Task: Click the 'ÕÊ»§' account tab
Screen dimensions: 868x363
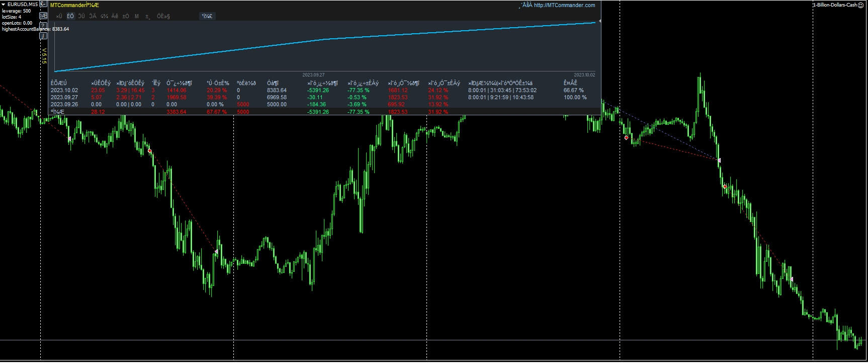Action: [163, 16]
